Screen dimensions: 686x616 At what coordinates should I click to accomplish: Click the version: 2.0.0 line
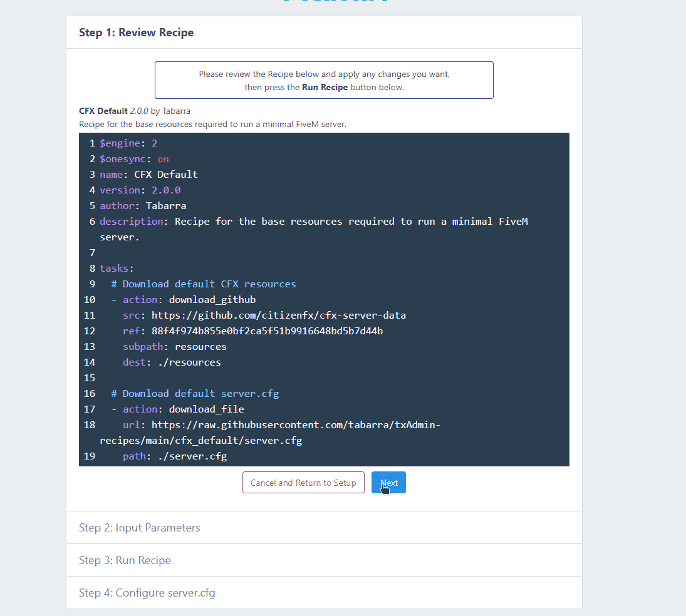pos(140,190)
